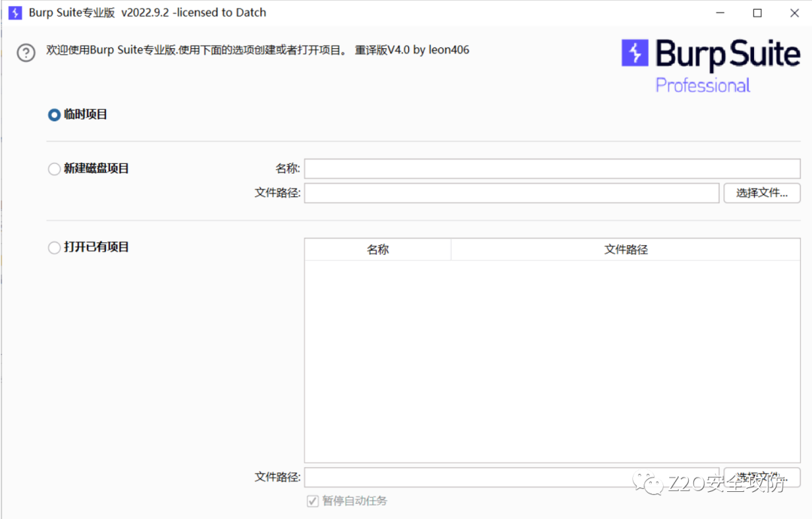This screenshot has width=812, height=519.
Task: Choose the 打开已有项目 radio option
Action: pos(54,247)
